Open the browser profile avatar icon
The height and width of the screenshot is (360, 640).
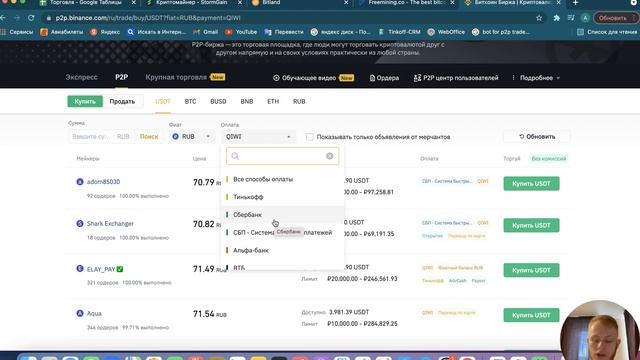coord(585,18)
